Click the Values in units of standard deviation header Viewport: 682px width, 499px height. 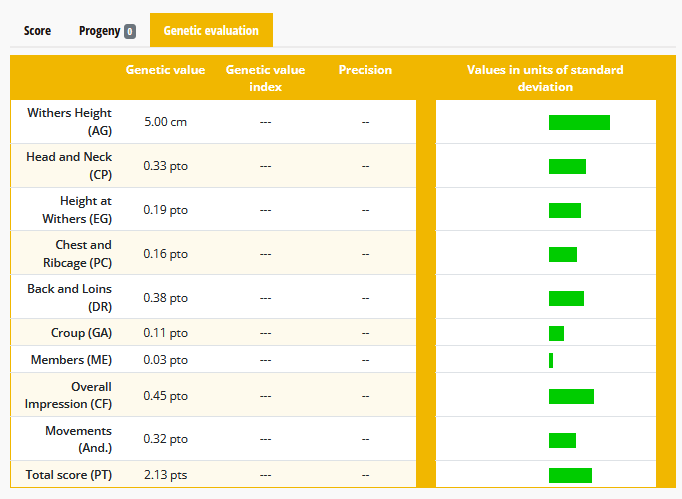545,78
